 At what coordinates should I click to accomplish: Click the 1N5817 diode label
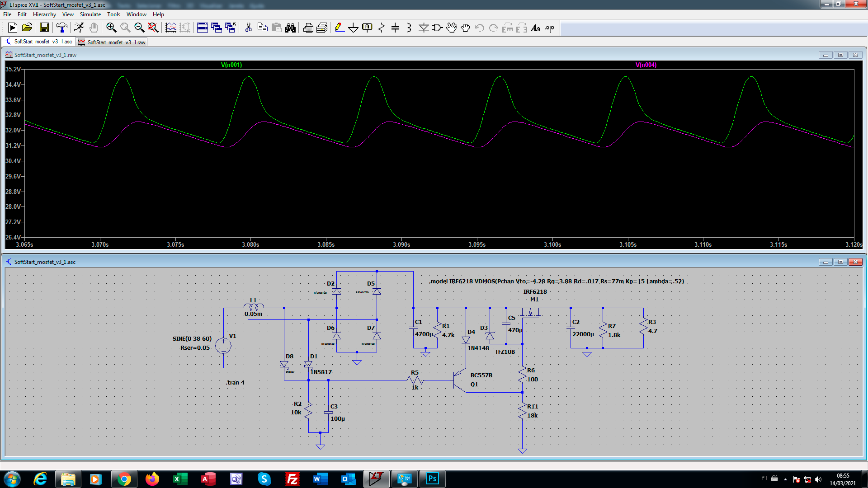click(x=321, y=372)
